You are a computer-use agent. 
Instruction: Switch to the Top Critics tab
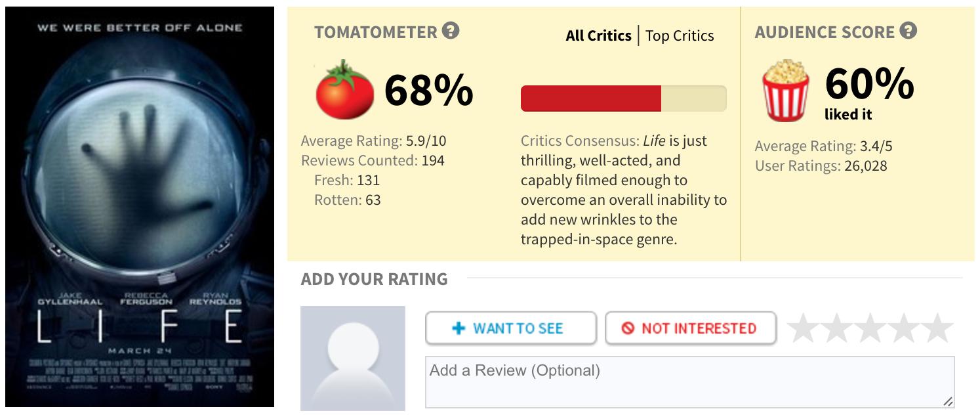(x=680, y=35)
